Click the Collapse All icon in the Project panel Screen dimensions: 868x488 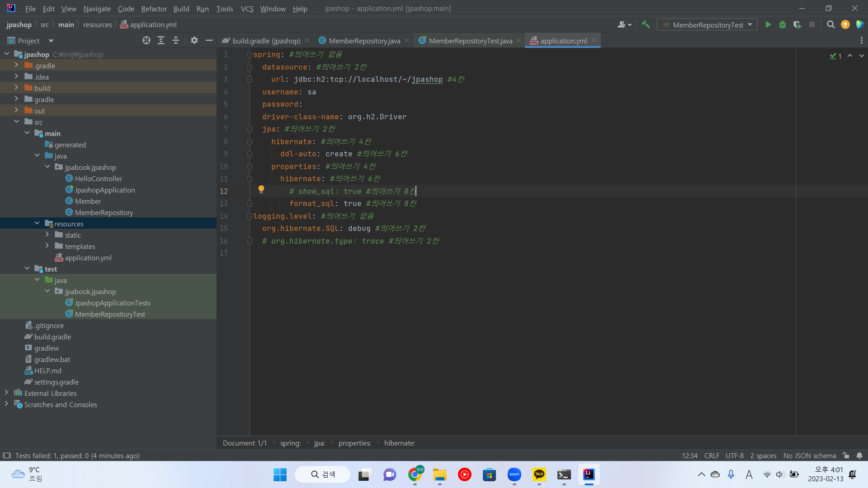click(176, 41)
